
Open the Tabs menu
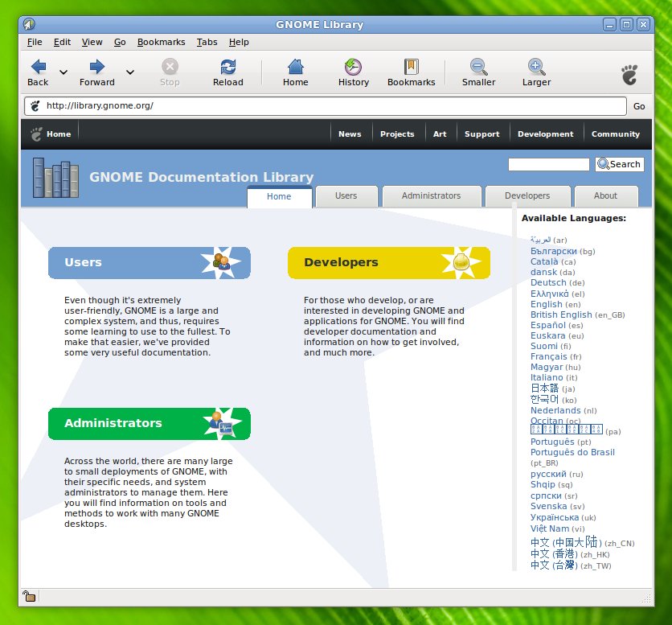pyautogui.click(x=207, y=42)
